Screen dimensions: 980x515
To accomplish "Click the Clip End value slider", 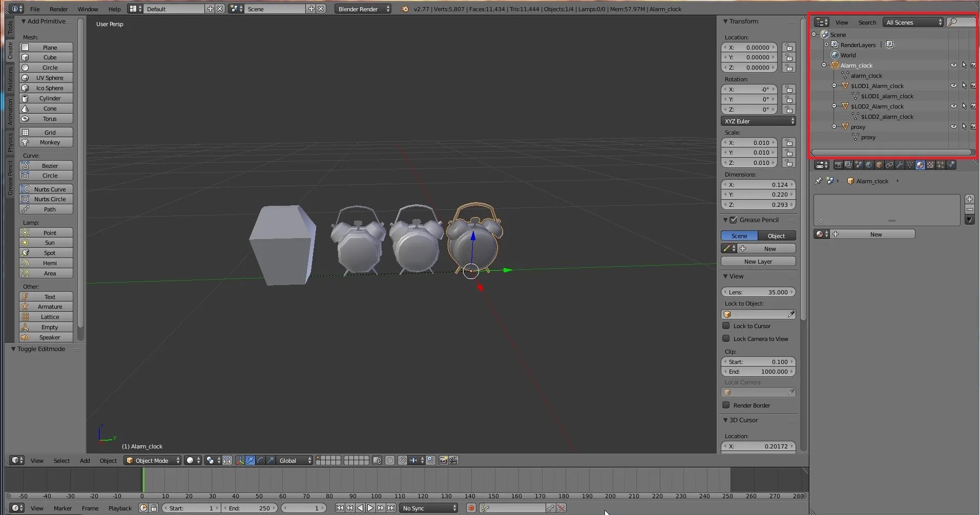I will click(x=758, y=372).
